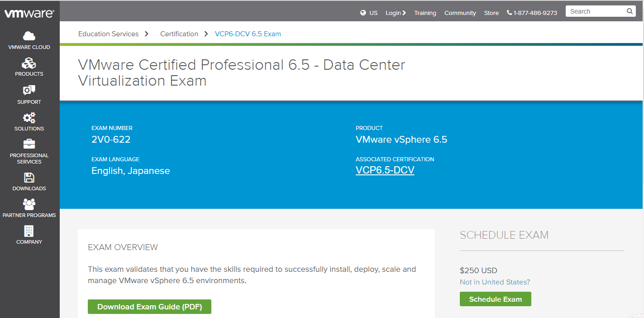The image size is (644, 318).
Task: Open the Products boxes icon
Action: click(29, 63)
